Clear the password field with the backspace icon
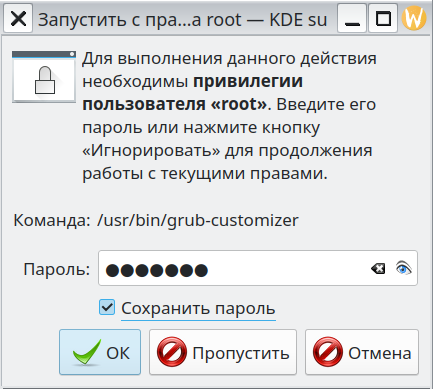This screenshot has width=433, height=389. [x=378, y=269]
